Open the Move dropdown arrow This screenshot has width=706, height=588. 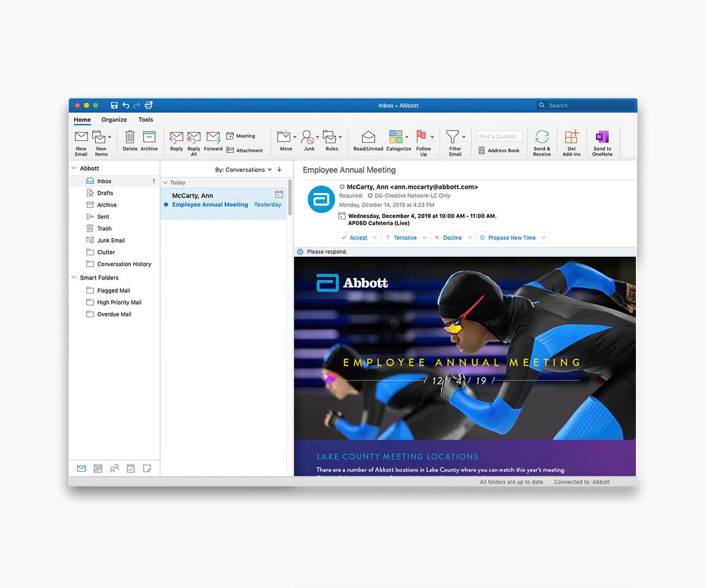pos(295,137)
